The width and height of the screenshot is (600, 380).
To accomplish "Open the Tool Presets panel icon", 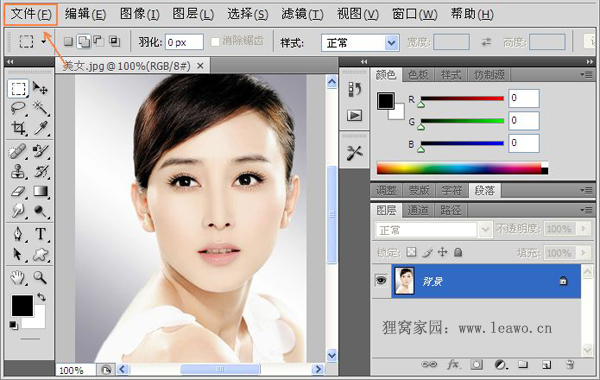I will coord(354,153).
